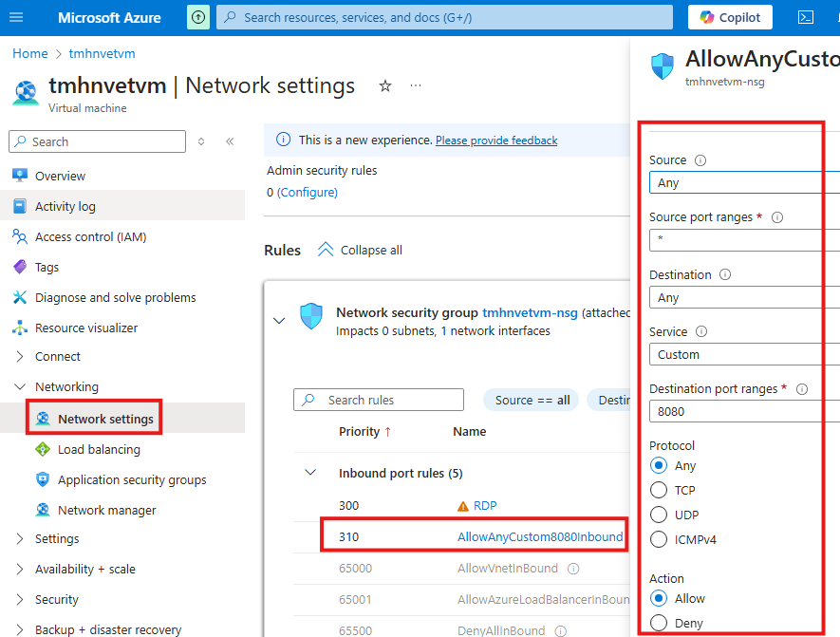Click the Destination info icon
Viewport: 840px width, 637px height.
point(725,275)
